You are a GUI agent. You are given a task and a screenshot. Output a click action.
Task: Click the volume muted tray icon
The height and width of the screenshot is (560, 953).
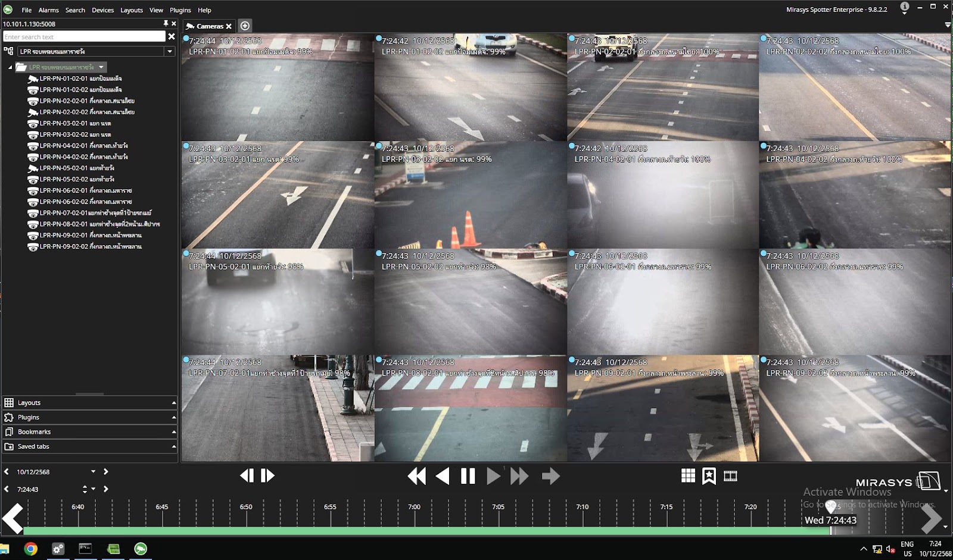890,549
